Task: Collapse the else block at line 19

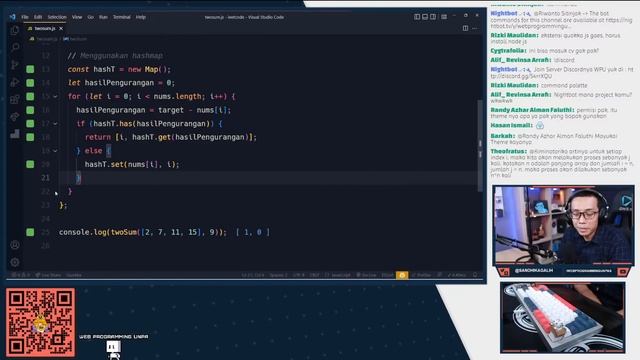Action: 55,151
